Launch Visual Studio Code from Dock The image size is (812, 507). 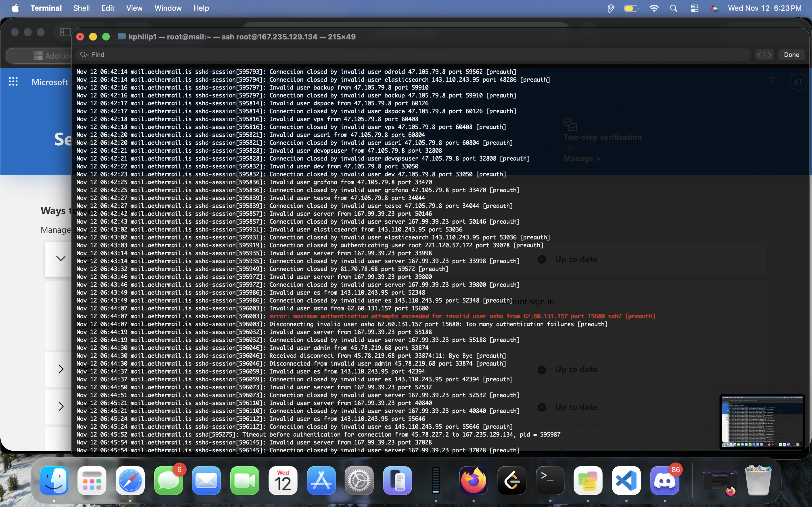tap(626, 481)
